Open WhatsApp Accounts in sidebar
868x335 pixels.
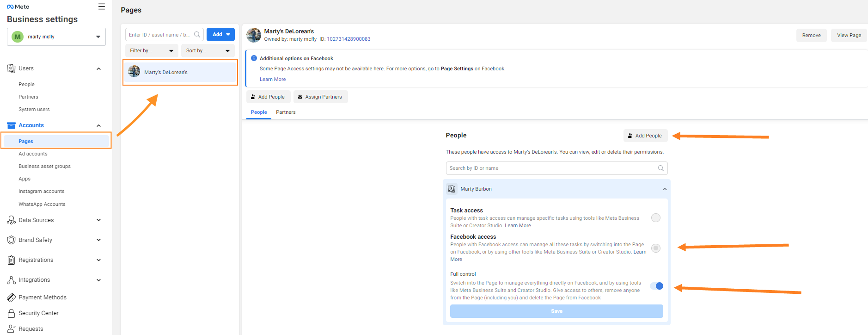click(42, 204)
